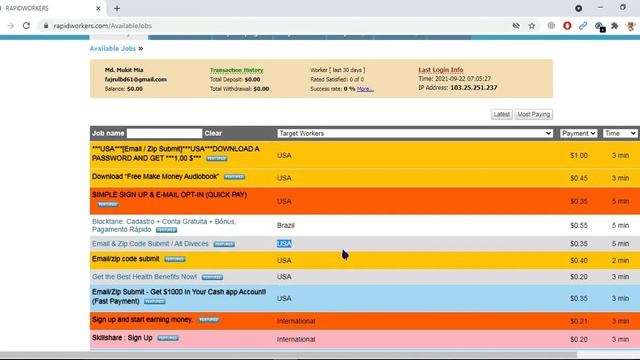This screenshot has height=360, width=640.
Task: Open the Available Jobs breadcrumb link
Action: click(113, 48)
